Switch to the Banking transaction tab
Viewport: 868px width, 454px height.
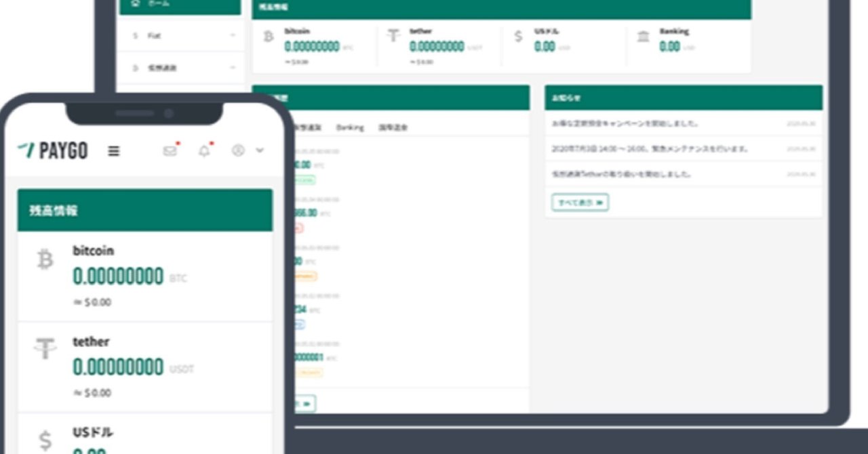pos(352,127)
